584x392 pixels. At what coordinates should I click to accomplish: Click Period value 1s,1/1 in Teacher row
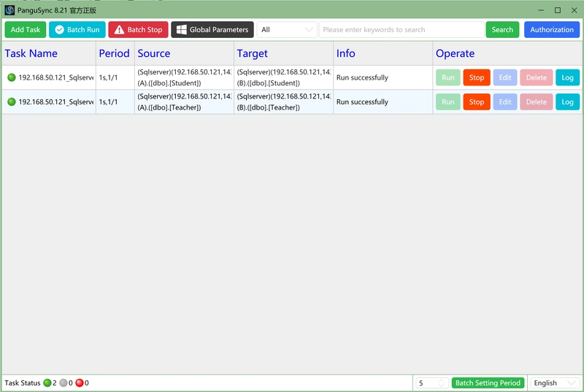click(108, 101)
